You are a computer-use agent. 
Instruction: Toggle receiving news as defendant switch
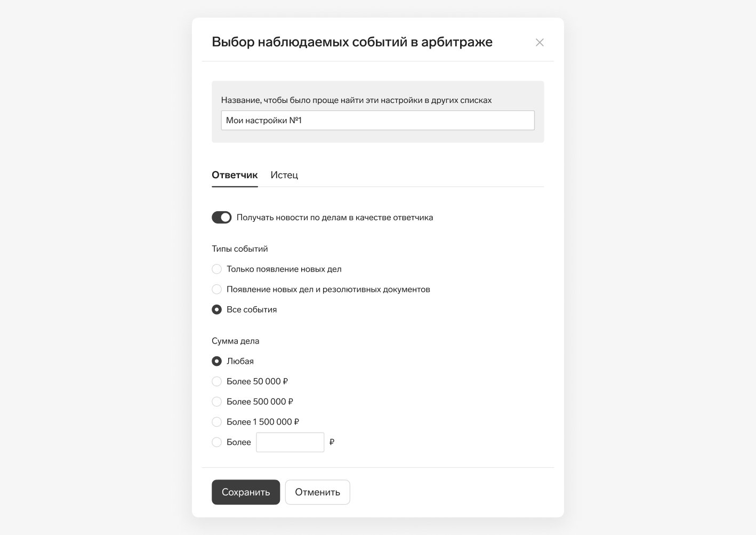pyautogui.click(x=222, y=218)
